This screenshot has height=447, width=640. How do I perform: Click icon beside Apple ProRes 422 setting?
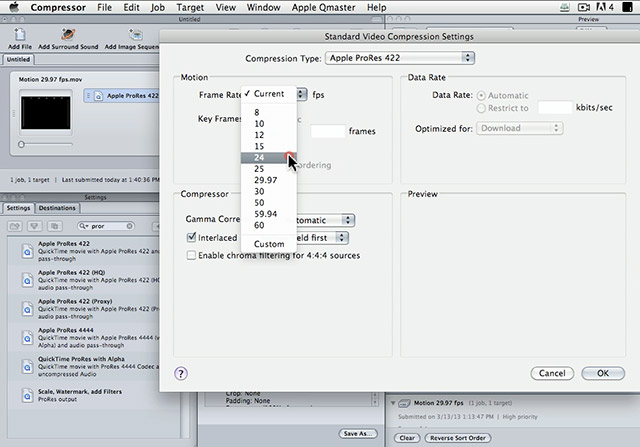tap(27, 251)
